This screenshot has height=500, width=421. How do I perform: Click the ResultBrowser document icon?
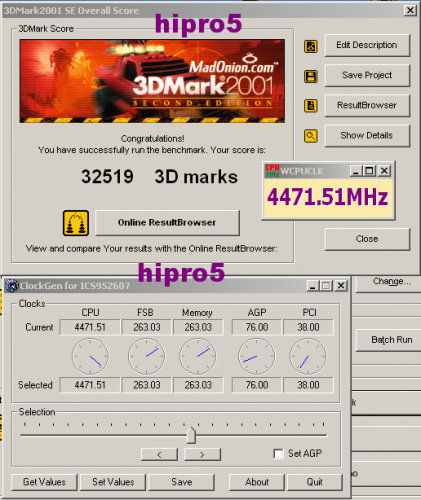(310, 106)
